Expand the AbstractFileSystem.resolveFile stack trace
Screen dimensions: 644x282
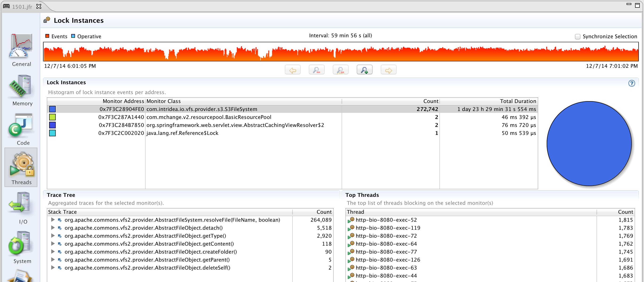pyautogui.click(x=53, y=220)
